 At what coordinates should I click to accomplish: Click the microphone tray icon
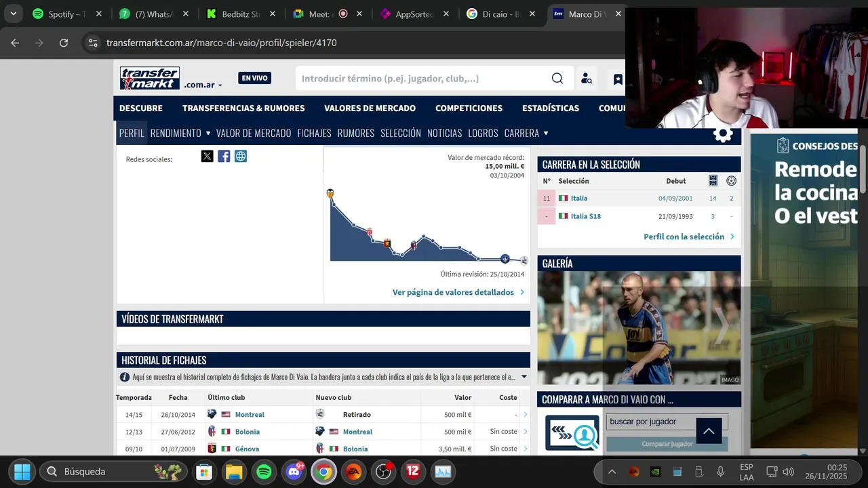pyautogui.click(x=721, y=472)
